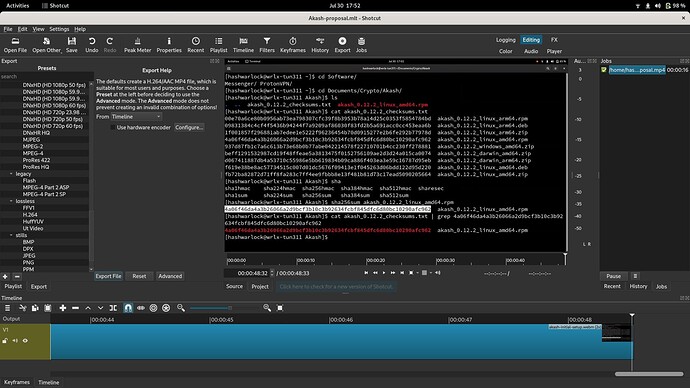Screen dimensions: 690x388
Task: Open the Peak Meter panel
Action: coord(137,45)
